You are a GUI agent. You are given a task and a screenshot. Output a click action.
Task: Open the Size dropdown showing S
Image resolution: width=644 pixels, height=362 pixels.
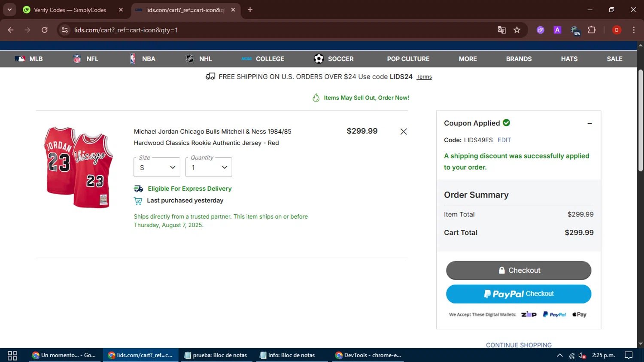point(157,167)
